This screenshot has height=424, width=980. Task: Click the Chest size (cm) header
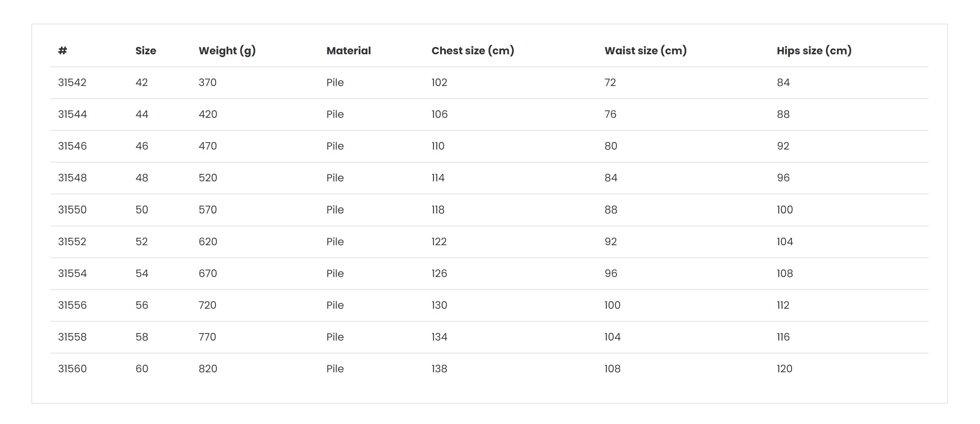click(x=473, y=51)
